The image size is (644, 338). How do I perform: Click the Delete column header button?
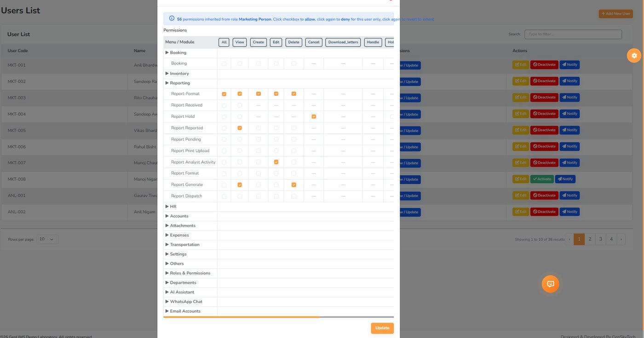point(293,42)
